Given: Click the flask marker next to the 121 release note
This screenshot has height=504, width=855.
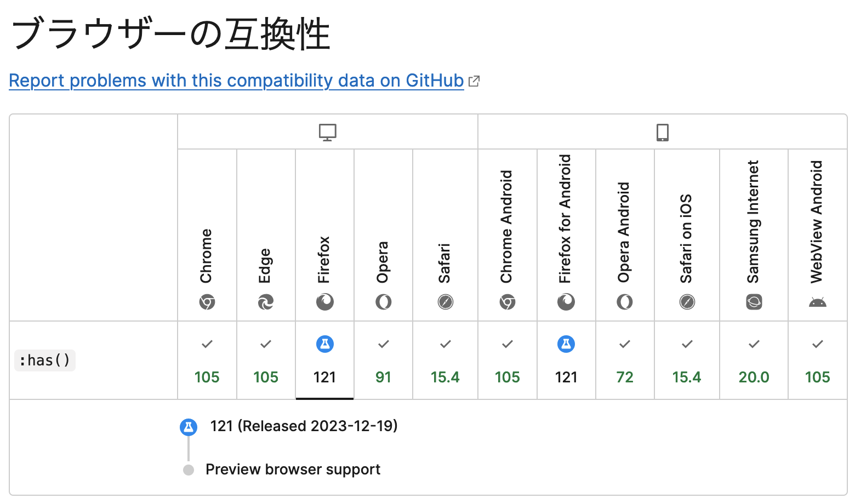Looking at the screenshot, I should [189, 427].
